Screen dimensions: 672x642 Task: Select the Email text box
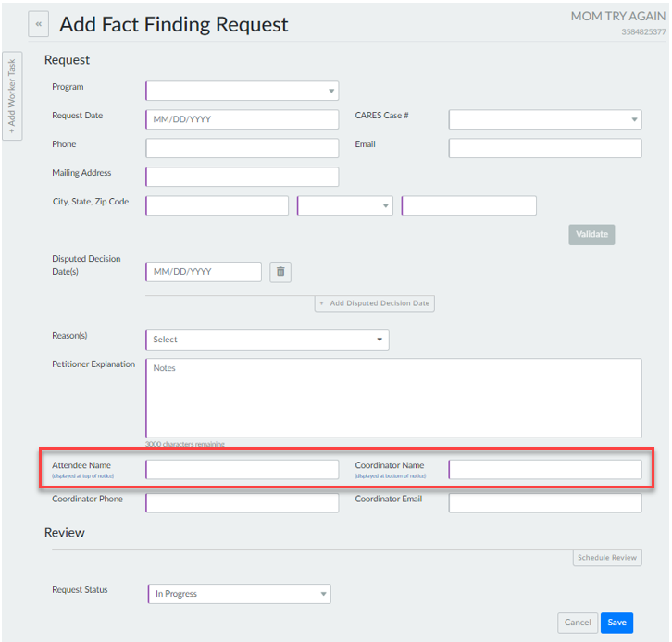click(x=544, y=148)
